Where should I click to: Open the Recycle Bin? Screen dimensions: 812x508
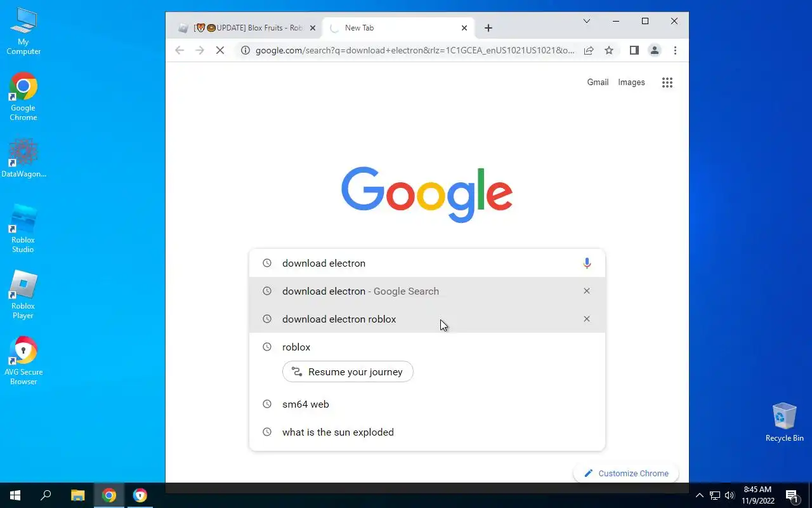[x=785, y=422]
